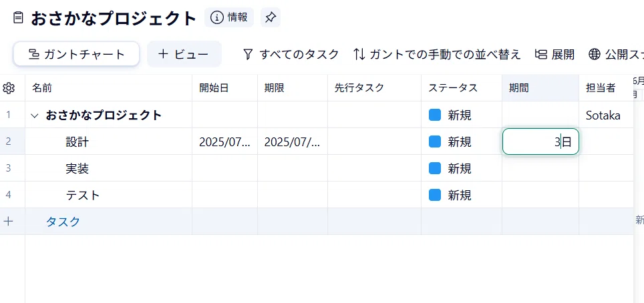Select row number 1
This screenshot has height=303, width=644.
point(9,115)
